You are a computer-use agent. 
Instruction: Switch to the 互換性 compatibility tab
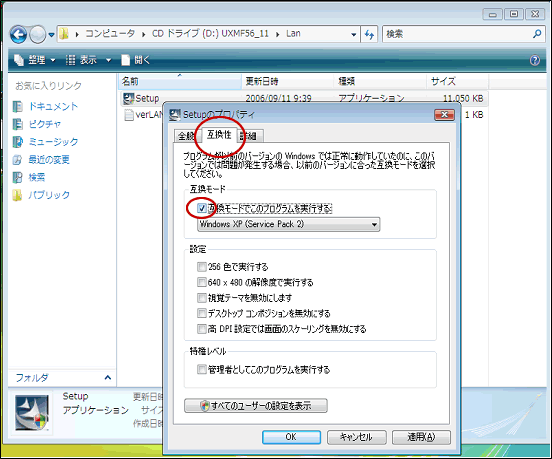(x=219, y=134)
